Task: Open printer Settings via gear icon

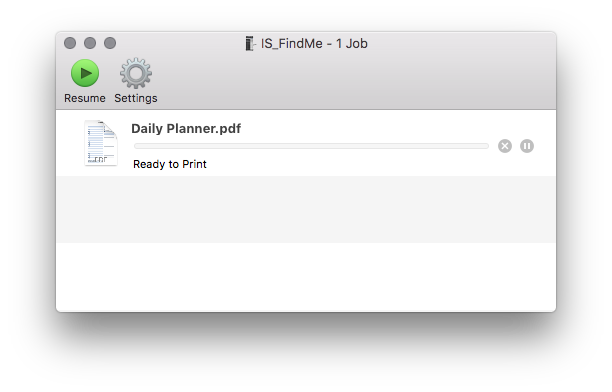Action: pyautogui.click(x=135, y=73)
